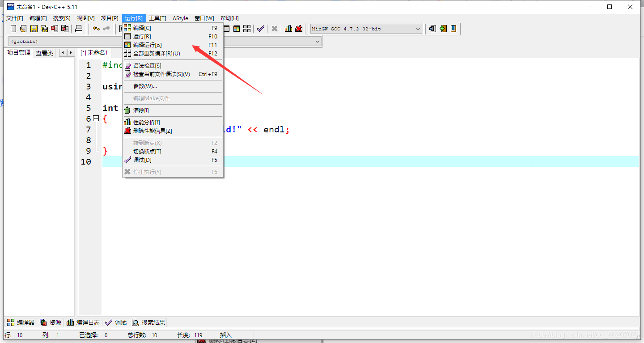Choose 性能分析[f] menu entry
Viewport: 644px width, 343px height.
(173, 122)
